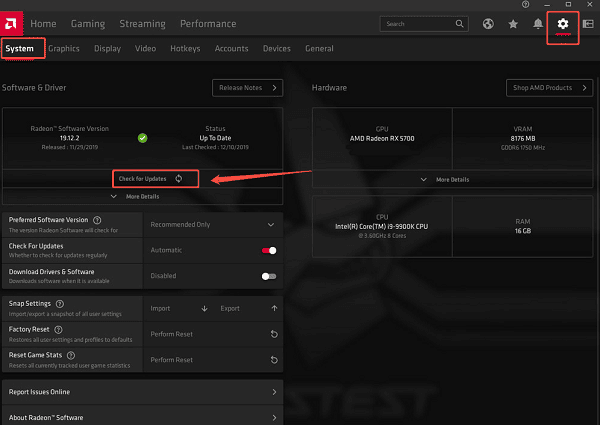Open the Release Notes button

coord(247,88)
